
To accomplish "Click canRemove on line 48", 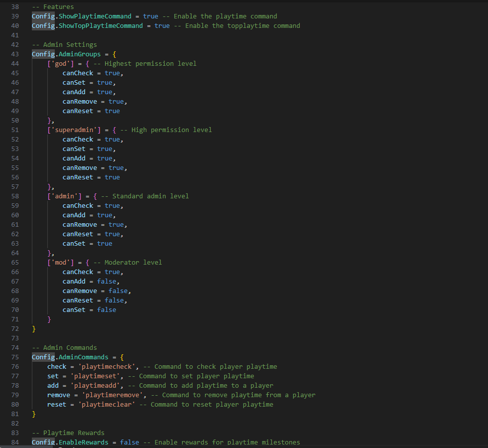I will [x=80, y=102].
